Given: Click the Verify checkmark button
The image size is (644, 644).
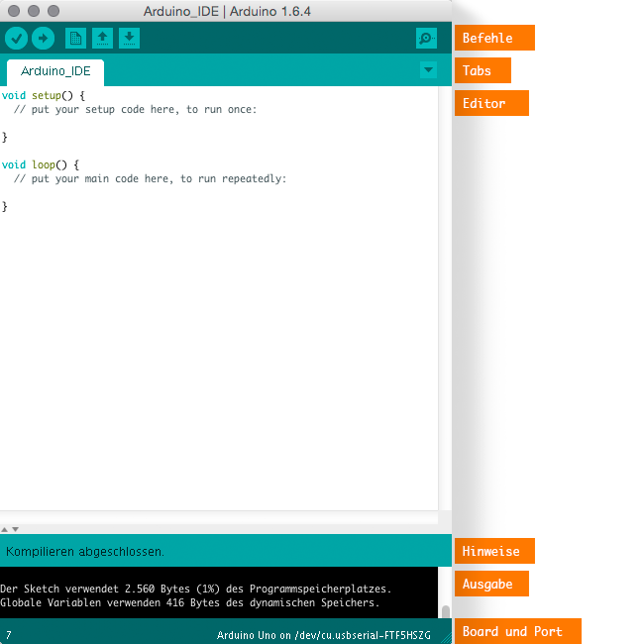Looking at the screenshot, I should point(17,39).
